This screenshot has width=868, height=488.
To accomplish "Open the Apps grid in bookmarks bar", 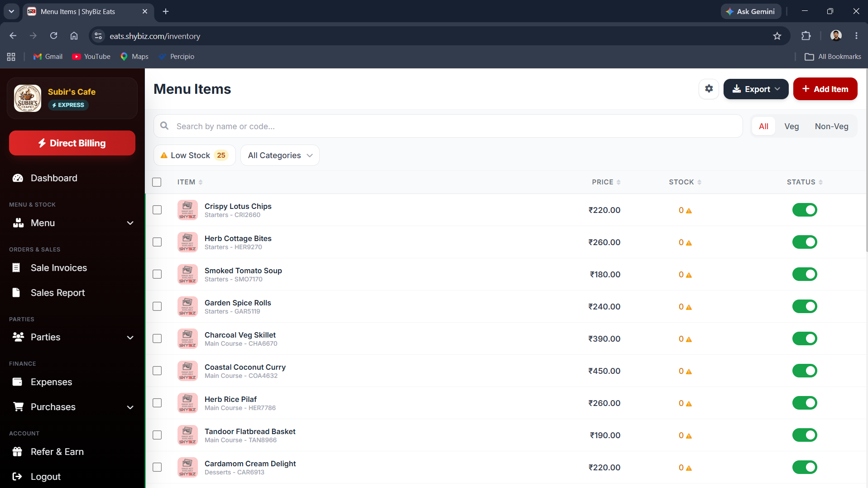I will [x=11, y=57].
